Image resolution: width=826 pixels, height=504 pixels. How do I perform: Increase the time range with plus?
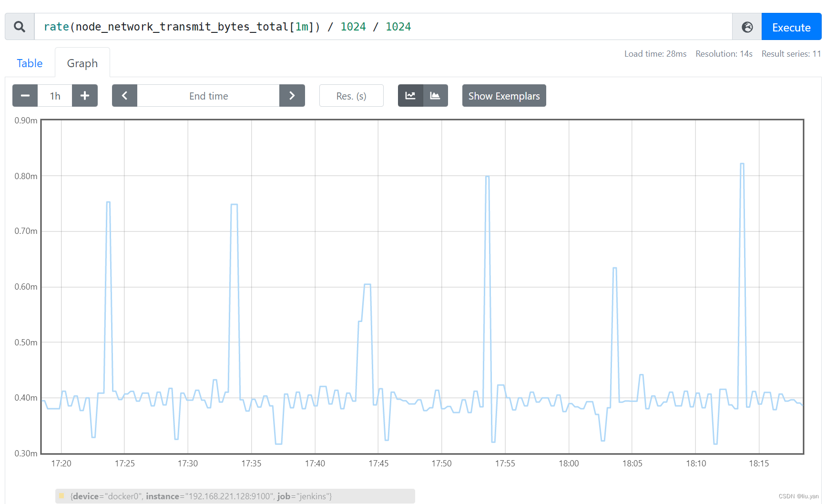pos(85,96)
